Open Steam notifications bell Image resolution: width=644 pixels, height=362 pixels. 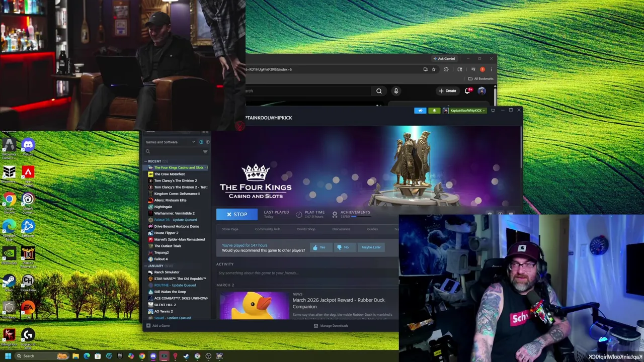click(x=434, y=111)
